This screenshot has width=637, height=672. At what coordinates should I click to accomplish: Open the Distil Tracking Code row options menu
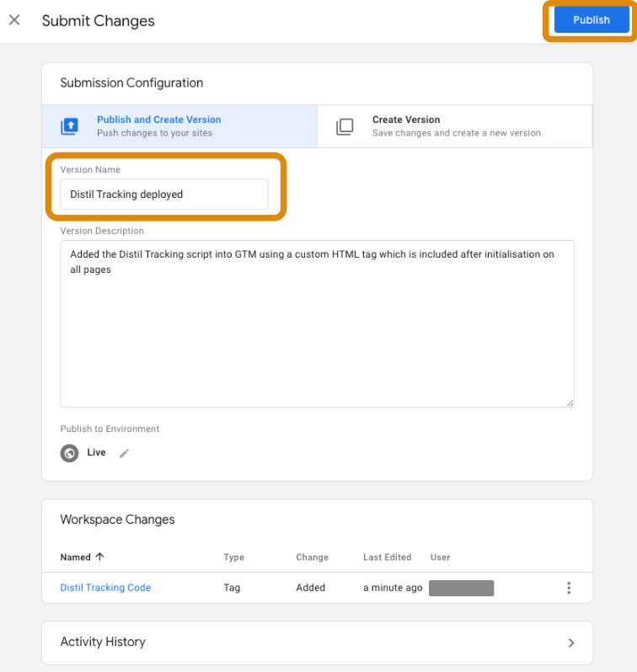click(x=569, y=588)
